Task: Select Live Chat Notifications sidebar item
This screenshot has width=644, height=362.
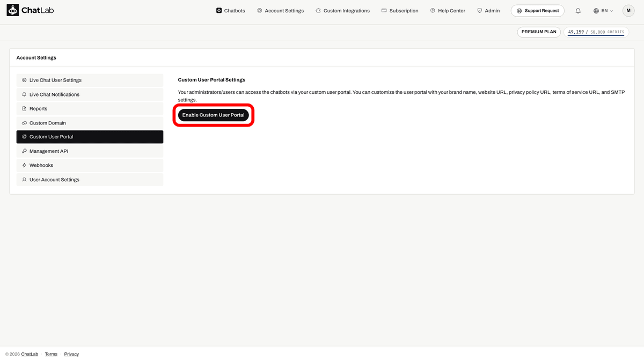Action: coord(90,94)
